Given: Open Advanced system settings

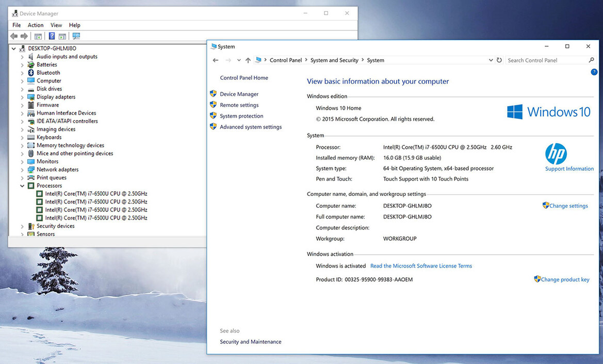Looking at the screenshot, I should click(x=251, y=127).
